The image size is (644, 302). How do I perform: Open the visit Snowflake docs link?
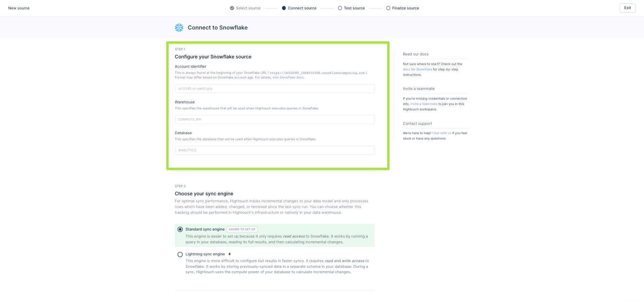point(288,78)
